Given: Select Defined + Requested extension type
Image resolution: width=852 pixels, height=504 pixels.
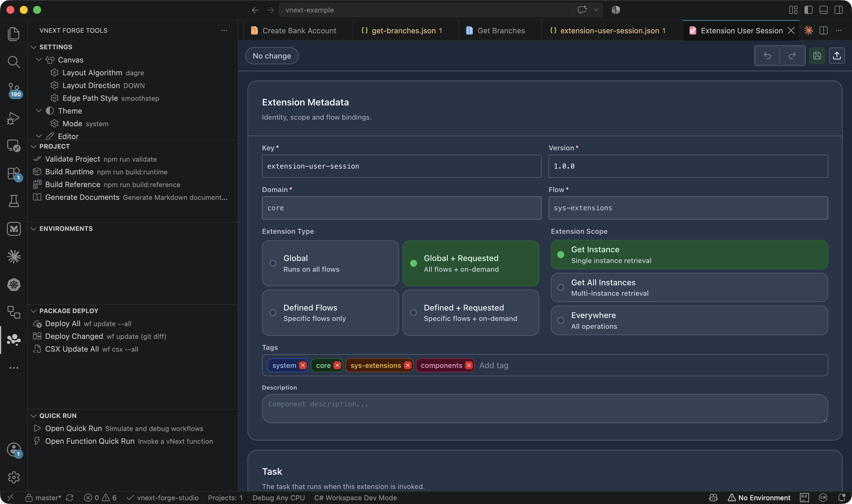Looking at the screenshot, I should click(x=471, y=313).
